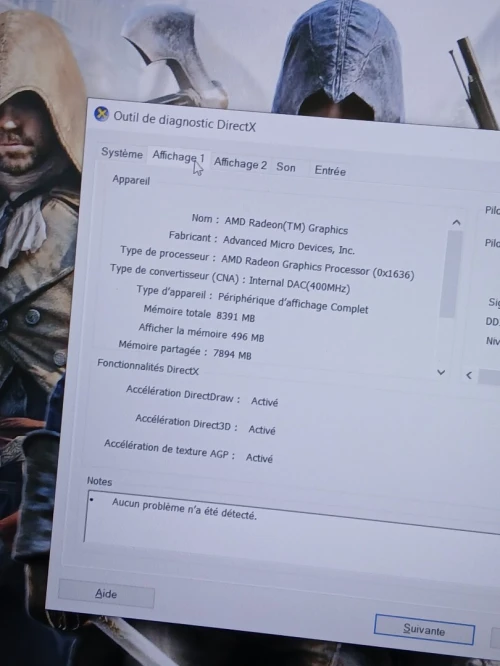Image resolution: width=500 pixels, height=666 pixels.
Task: Switch to the Son tab
Action: point(286,167)
